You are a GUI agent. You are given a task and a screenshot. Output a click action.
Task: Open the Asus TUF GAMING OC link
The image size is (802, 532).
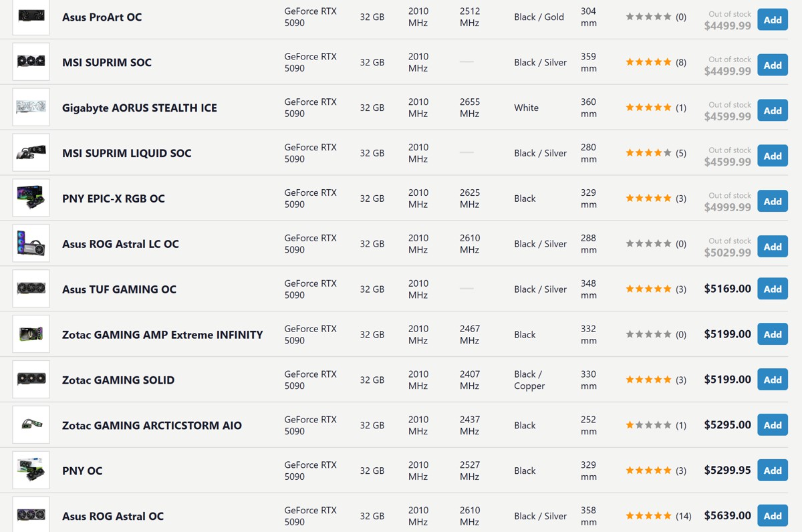click(120, 289)
